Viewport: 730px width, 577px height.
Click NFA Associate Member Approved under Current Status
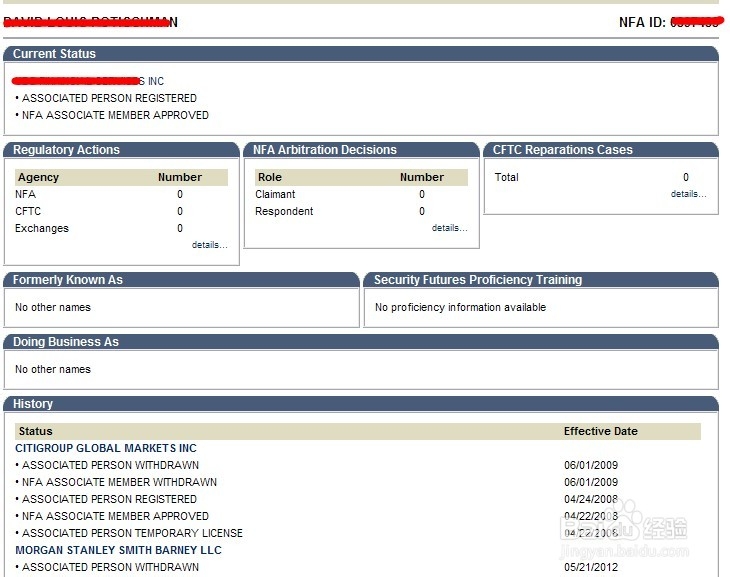(x=115, y=115)
